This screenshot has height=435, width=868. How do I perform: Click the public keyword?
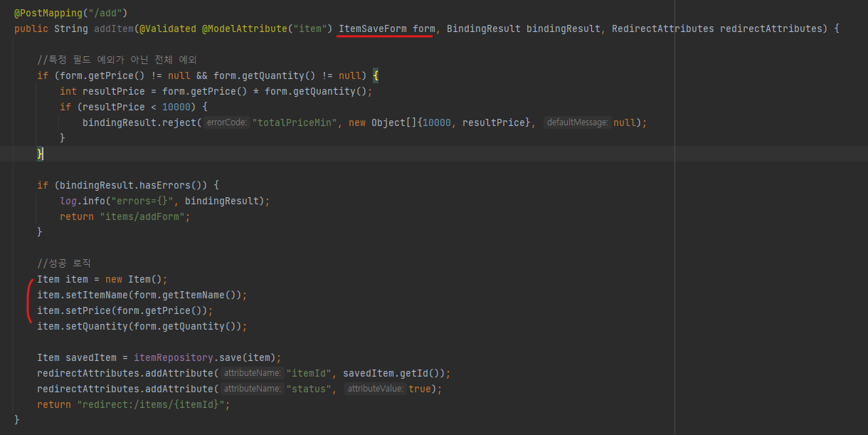click(31, 28)
